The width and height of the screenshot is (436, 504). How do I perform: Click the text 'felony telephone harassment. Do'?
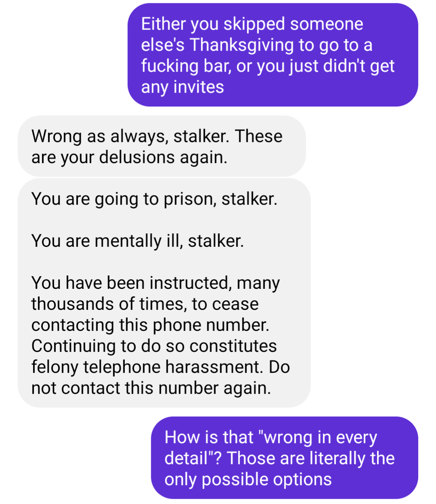160,367
